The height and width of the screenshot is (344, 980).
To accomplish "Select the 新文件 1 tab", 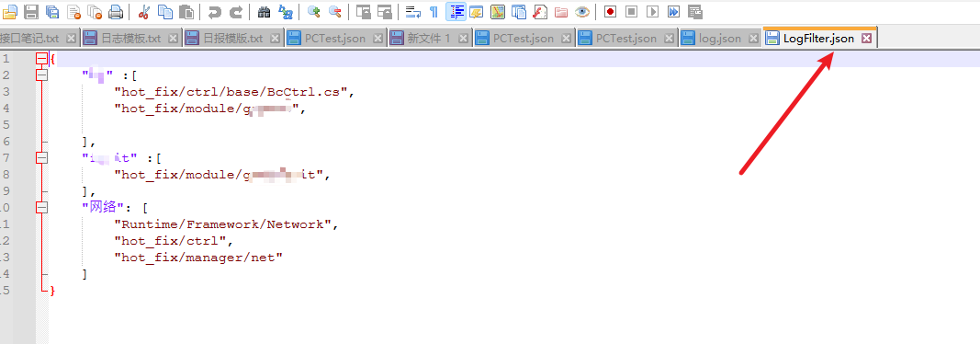I will pos(429,38).
